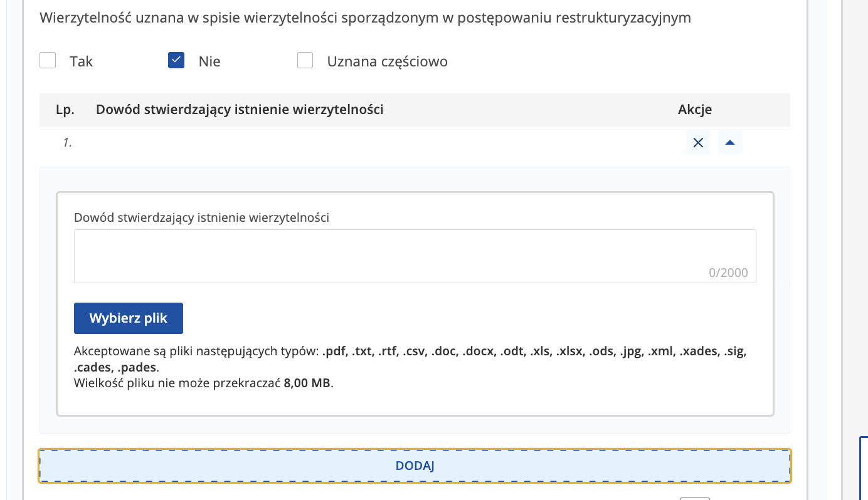Uncheck the Nie checkbox
Screen dimensions: 868x500
tap(176, 60)
